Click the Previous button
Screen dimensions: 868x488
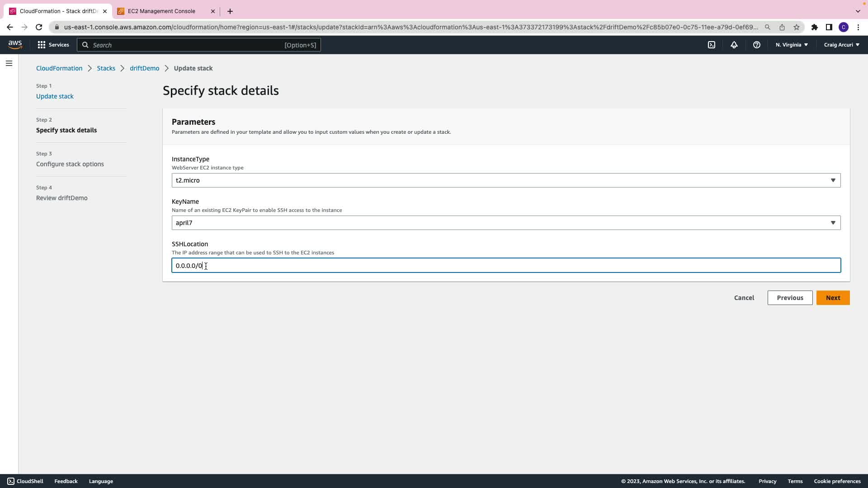[x=790, y=298]
